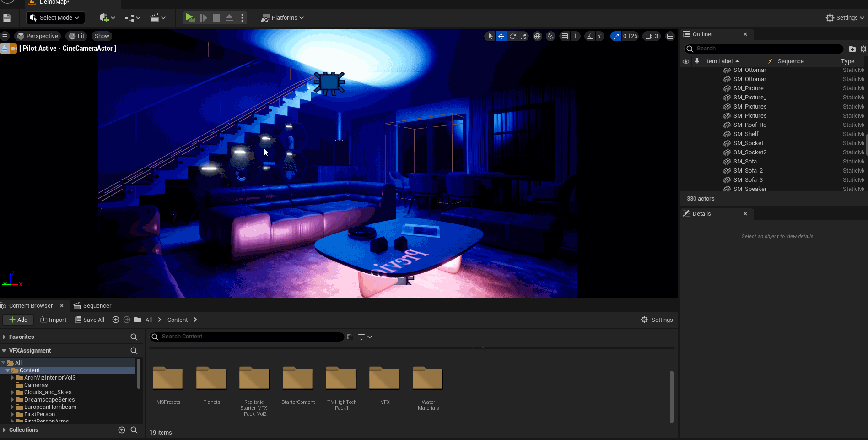Viewport: 868px width, 440px height.
Task: Click the world coordinate system globe icon
Action: click(538, 36)
